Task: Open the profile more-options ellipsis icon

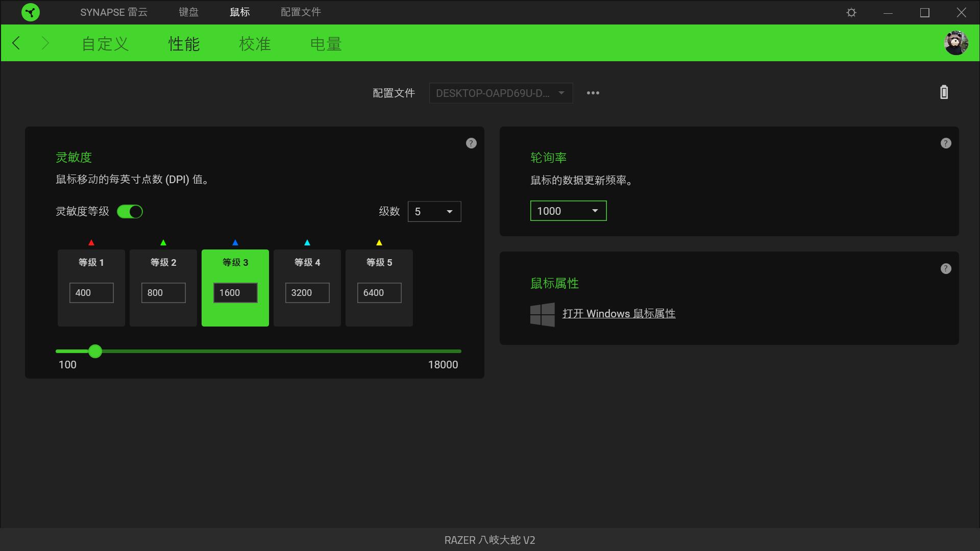Action: click(x=593, y=93)
